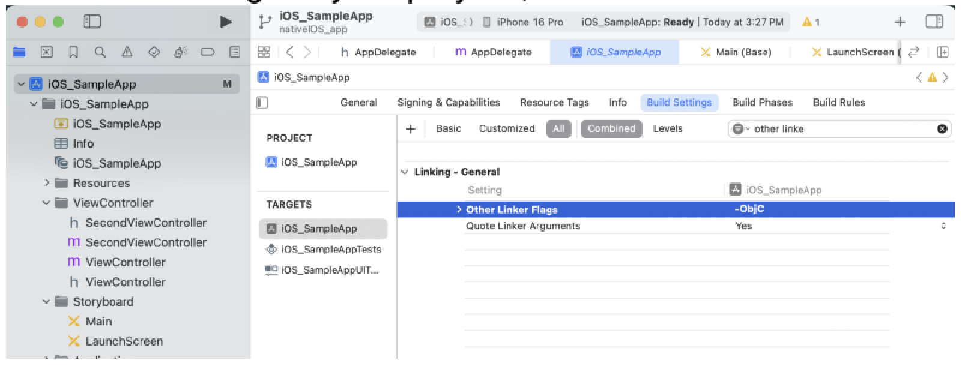The image size is (980, 372).
Task: Open the Test navigator diamond icon
Action: tap(154, 52)
